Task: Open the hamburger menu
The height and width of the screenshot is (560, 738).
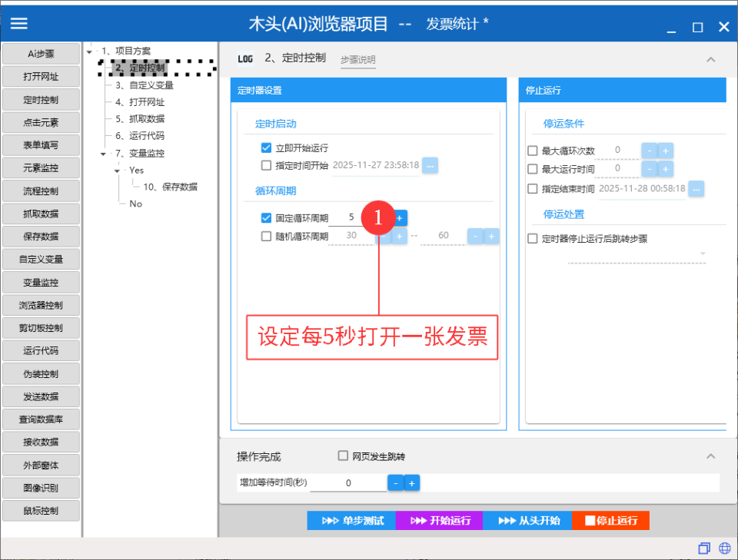Action: [x=19, y=23]
